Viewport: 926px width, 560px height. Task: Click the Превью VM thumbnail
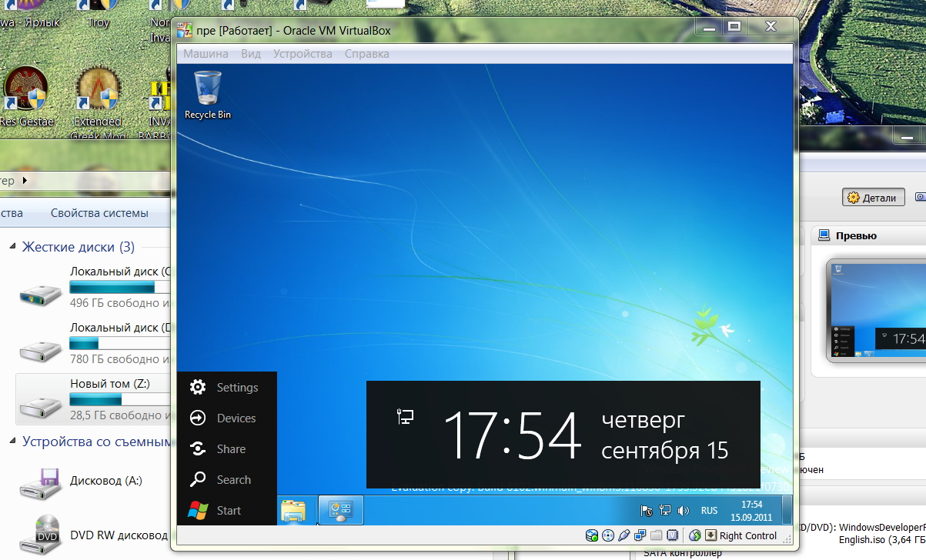(x=878, y=310)
